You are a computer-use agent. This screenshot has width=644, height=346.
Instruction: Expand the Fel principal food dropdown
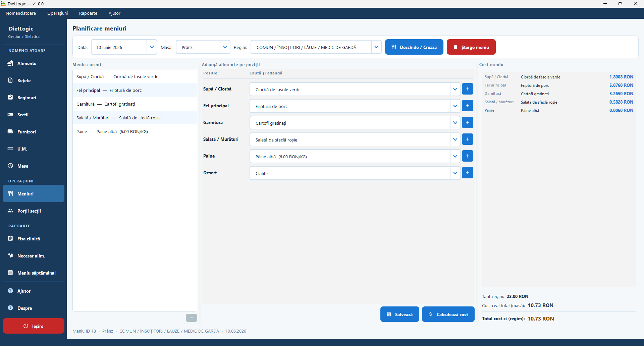(x=455, y=106)
